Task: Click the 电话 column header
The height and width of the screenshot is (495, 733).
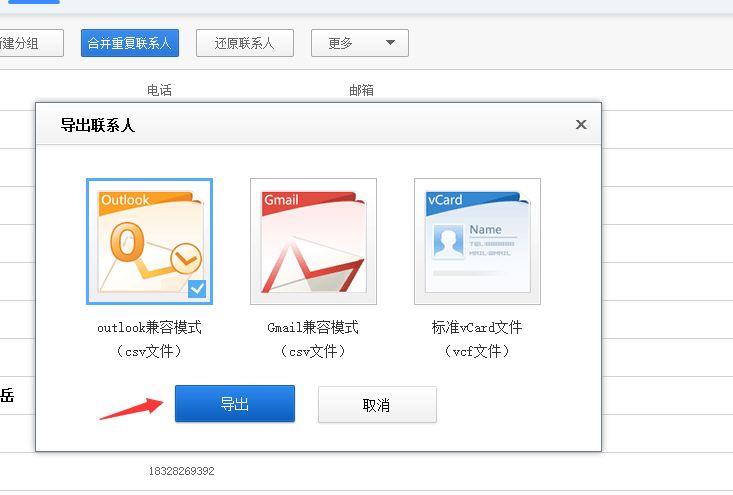Action: click(x=159, y=90)
